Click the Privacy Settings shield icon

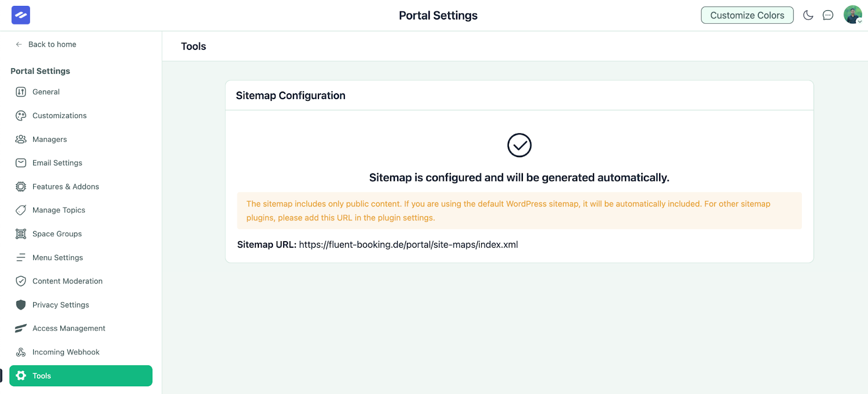(x=21, y=305)
